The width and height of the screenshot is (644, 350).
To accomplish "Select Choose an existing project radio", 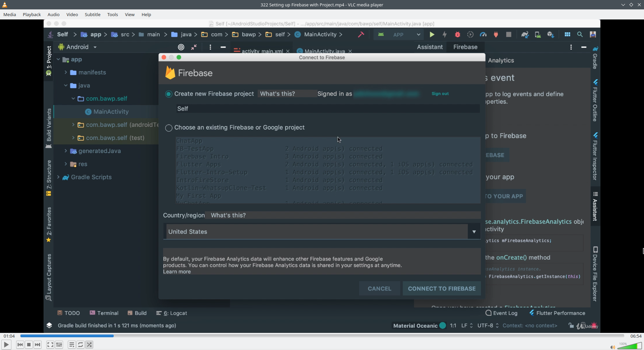I will (x=169, y=128).
